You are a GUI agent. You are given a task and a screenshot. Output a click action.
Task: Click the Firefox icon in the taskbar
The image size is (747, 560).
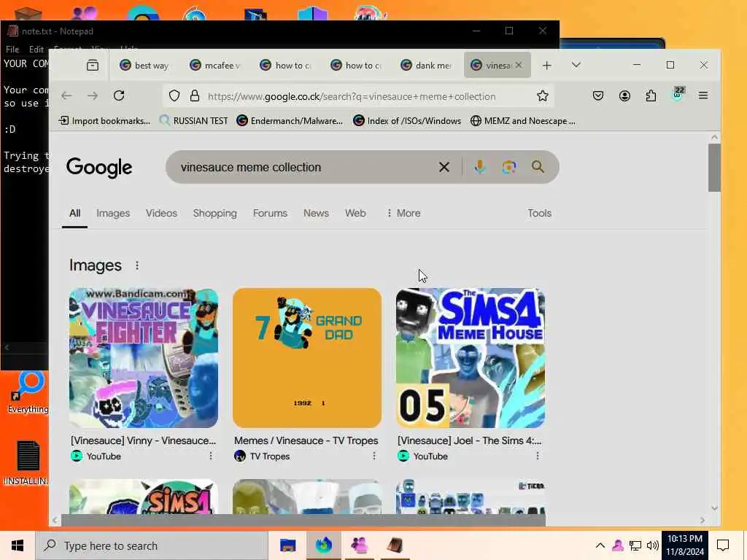coord(323,545)
